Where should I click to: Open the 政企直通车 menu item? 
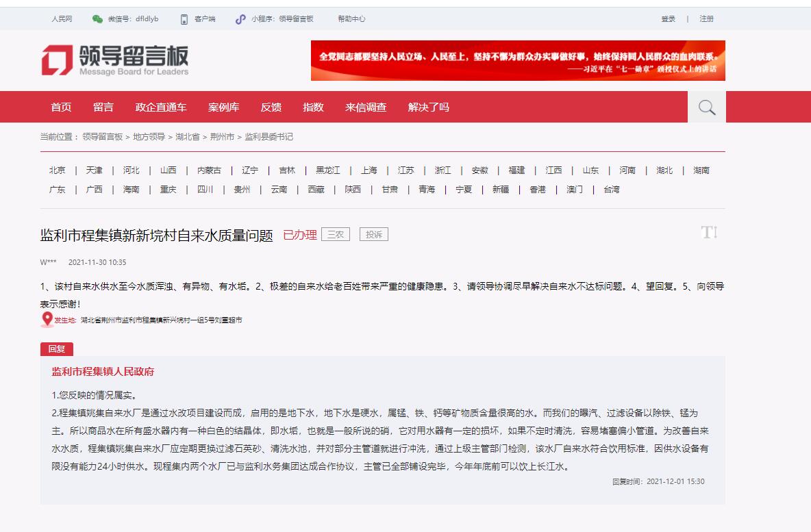pyautogui.click(x=161, y=107)
